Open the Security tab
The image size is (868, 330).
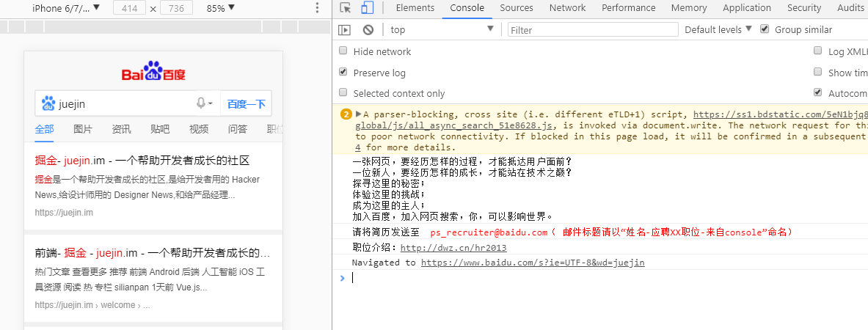[x=803, y=8]
